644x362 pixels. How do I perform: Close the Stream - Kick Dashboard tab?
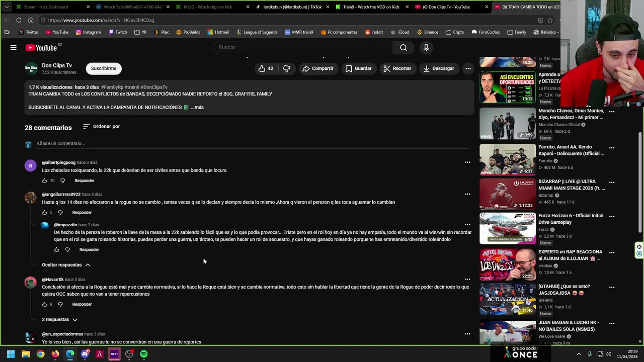point(88,7)
